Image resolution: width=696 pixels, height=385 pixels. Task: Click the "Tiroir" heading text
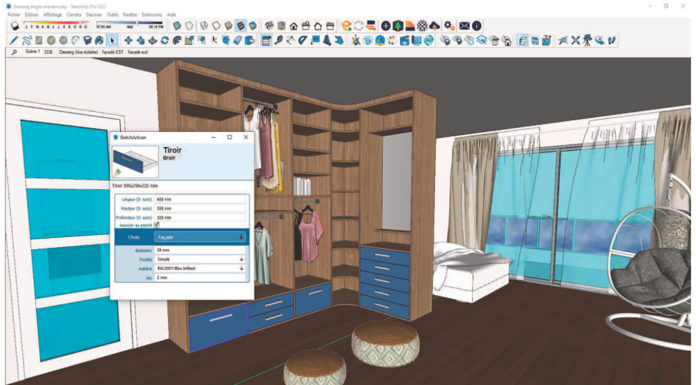pos(172,150)
